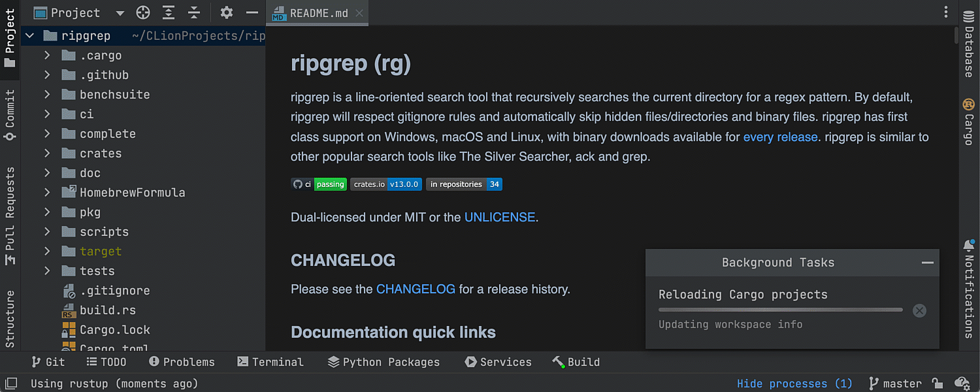Open the Notifications tool window
The height and width of the screenshot is (392, 980).
[x=969, y=289]
